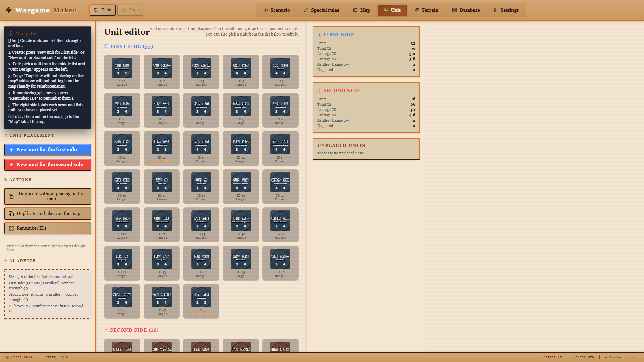The image size is (644, 362).
Task: Select the unit card ID 5
Action: point(280,72)
